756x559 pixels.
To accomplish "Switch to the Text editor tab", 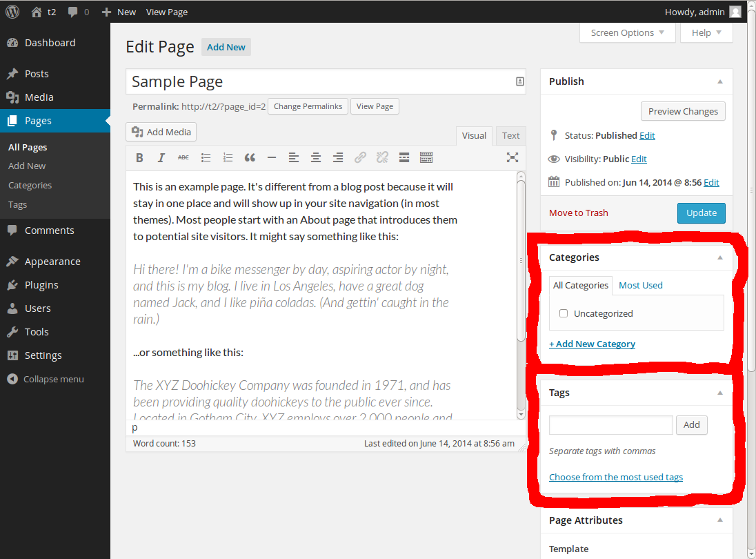I will coord(510,136).
